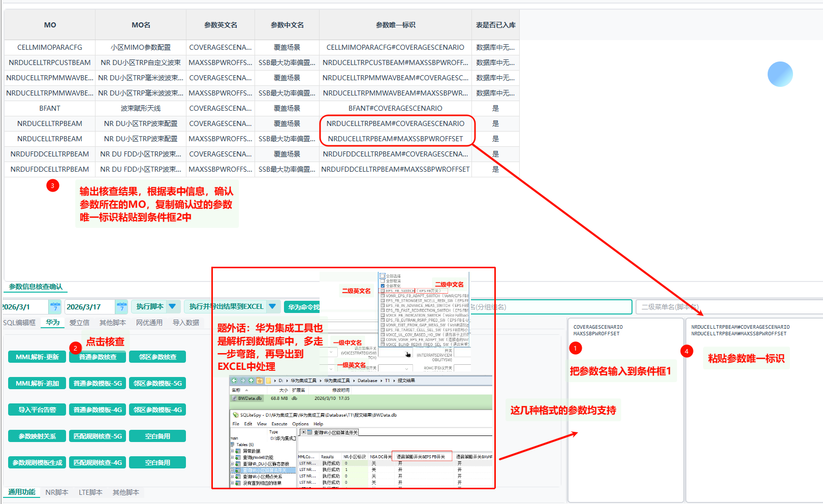Click the MML解析-更新 button

[37, 357]
